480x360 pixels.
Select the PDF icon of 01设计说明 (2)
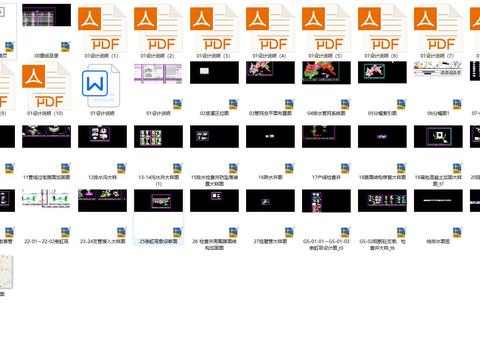point(158,28)
